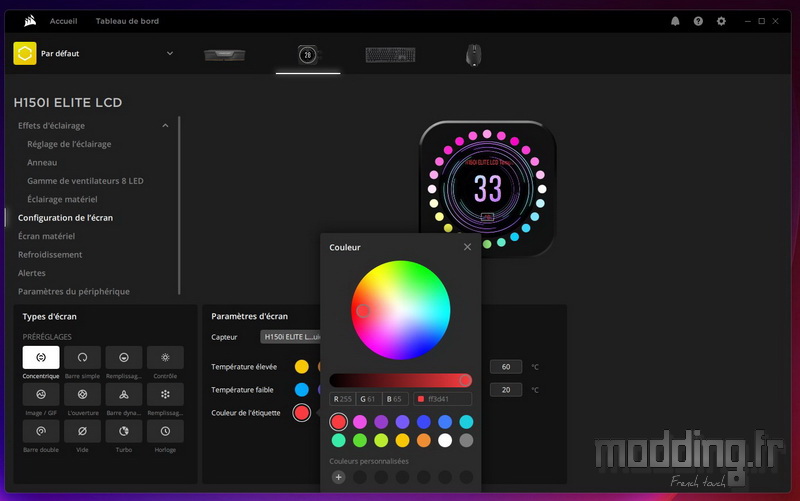Pick the gray preset color
Image resolution: width=800 pixels, height=501 pixels.
coord(466,440)
